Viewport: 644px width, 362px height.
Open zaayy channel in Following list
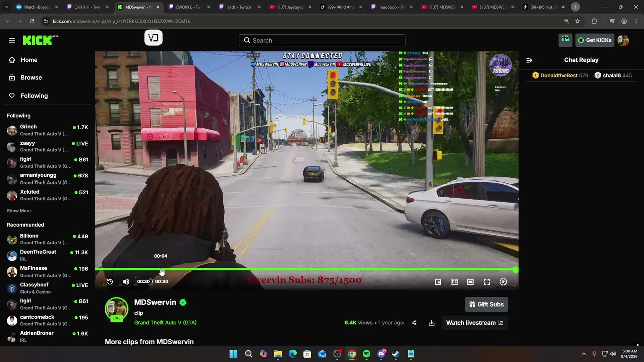click(47, 146)
